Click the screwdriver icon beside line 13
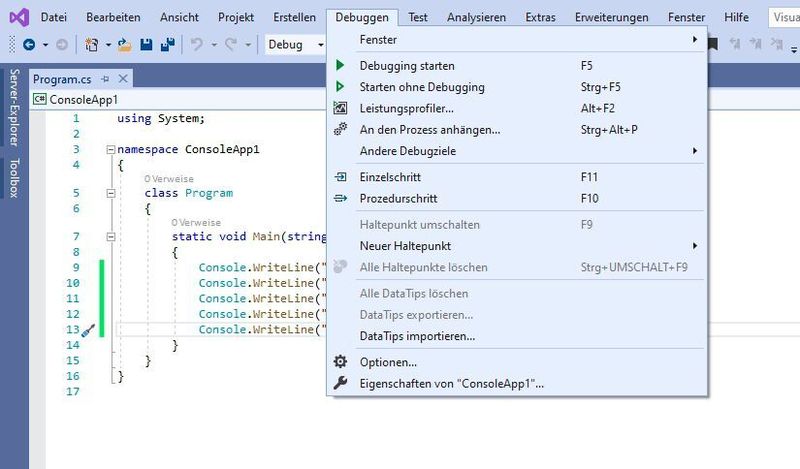This screenshot has height=469, width=800. coord(88,331)
